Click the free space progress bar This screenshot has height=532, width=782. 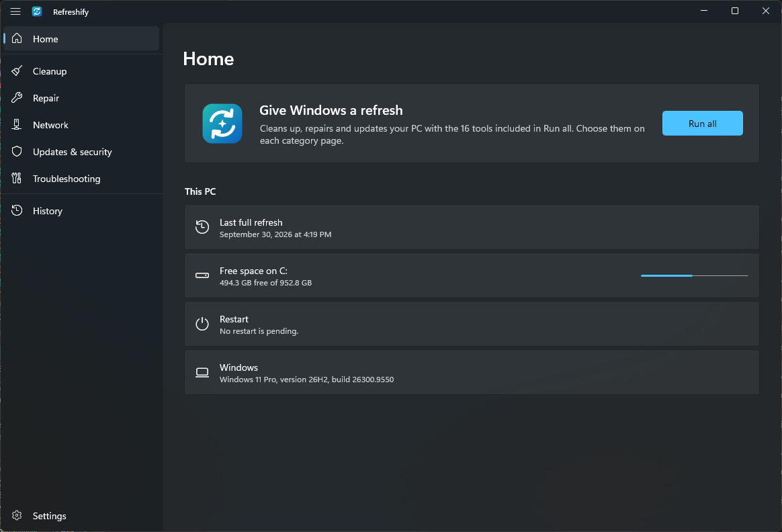(694, 275)
